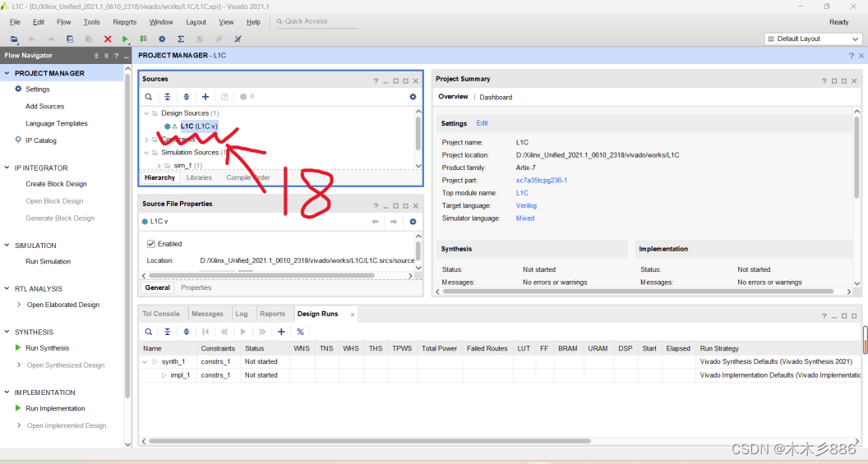Add sources with plus icon
Viewport: 868px width, 464px height.
pos(205,97)
